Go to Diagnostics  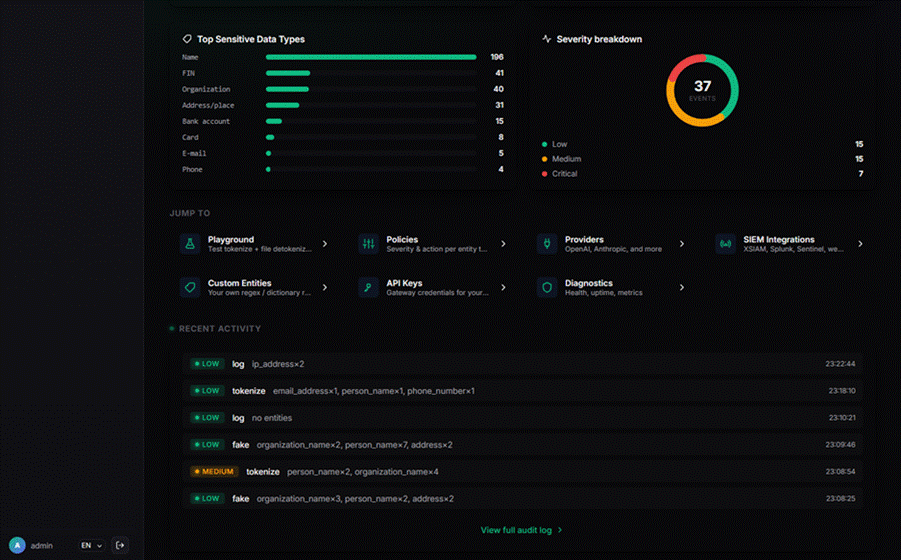pos(613,287)
